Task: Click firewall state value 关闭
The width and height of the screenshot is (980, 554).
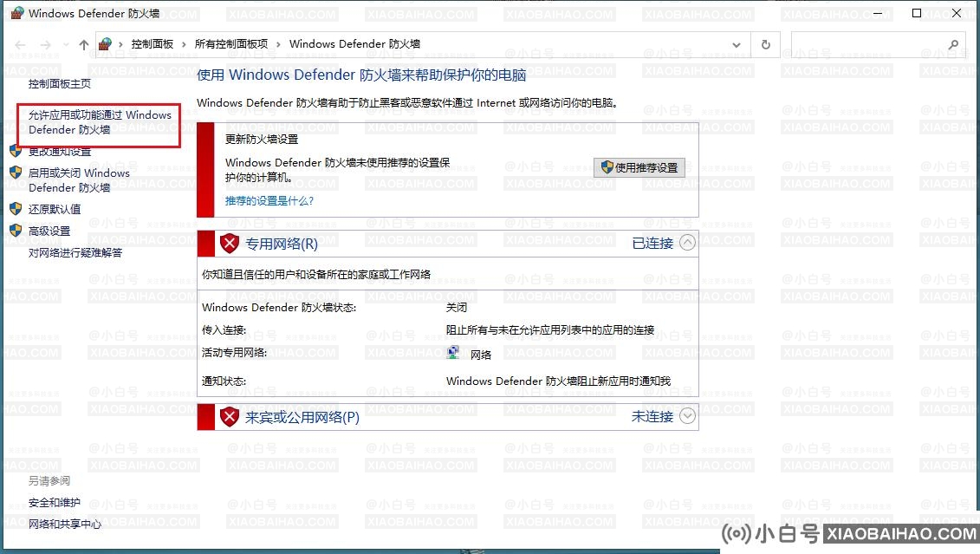Action: 457,308
